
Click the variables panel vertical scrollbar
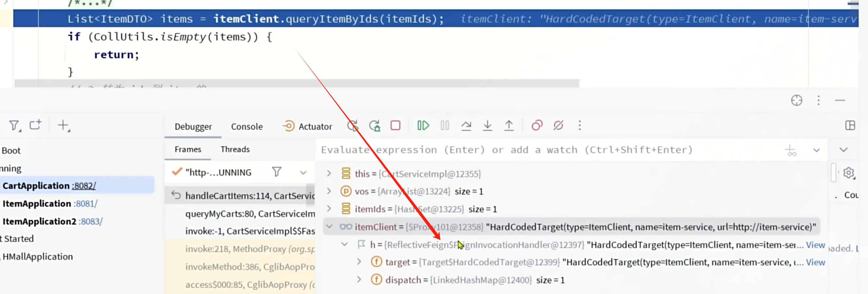coord(834,172)
